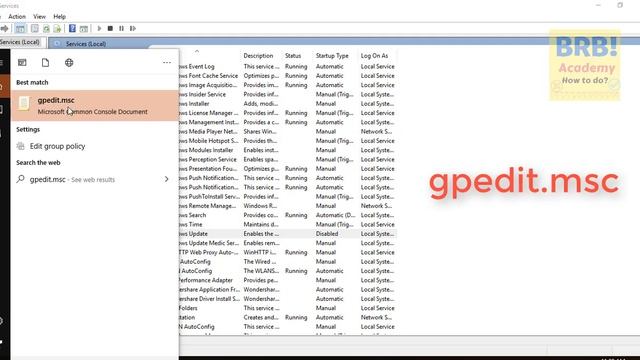
Task: Sort services by Status column header
Action: (x=293, y=56)
